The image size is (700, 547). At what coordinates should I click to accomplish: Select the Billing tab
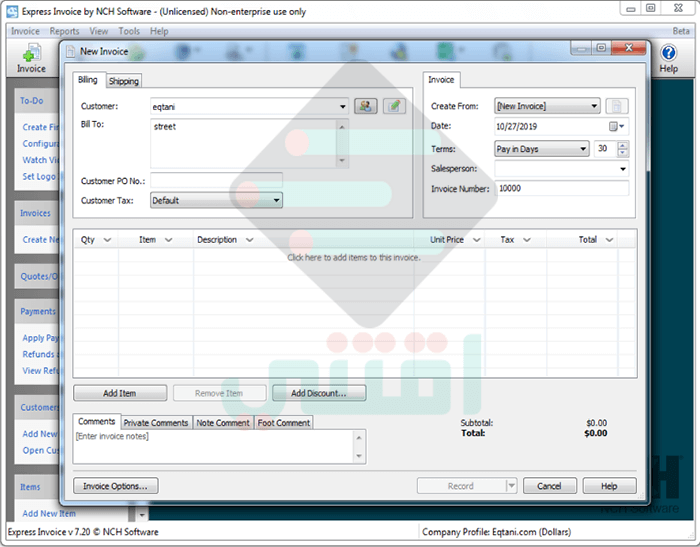click(x=88, y=79)
